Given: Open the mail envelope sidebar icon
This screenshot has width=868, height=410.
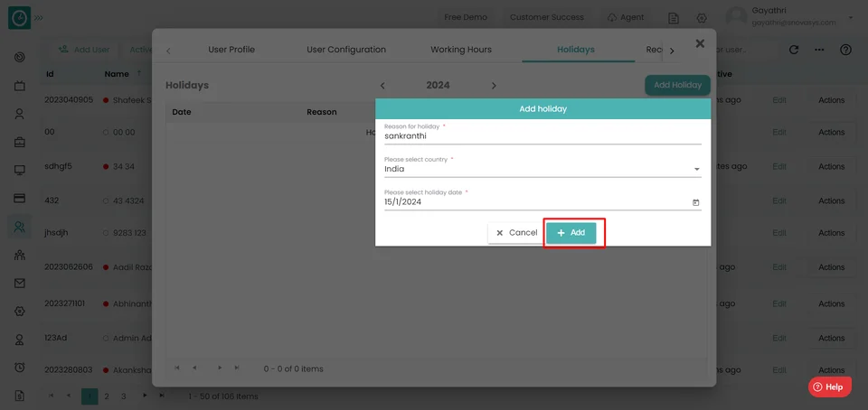Looking at the screenshot, I should [x=20, y=283].
